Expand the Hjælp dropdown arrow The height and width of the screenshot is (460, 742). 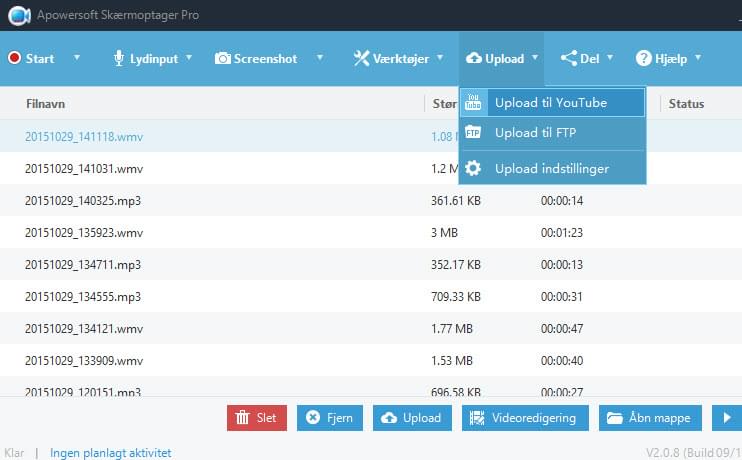coord(698,57)
